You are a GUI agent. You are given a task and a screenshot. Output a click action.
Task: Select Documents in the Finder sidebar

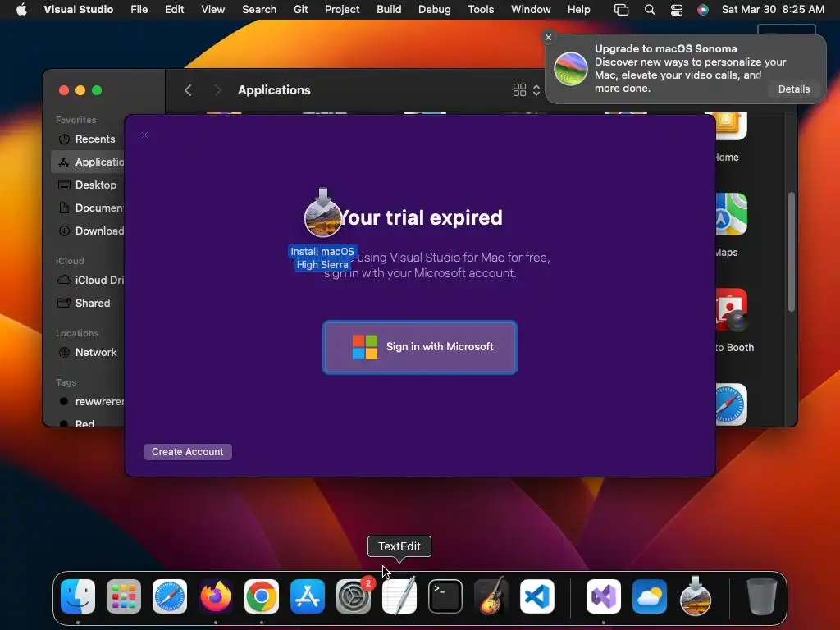click(x=87, y=208)
